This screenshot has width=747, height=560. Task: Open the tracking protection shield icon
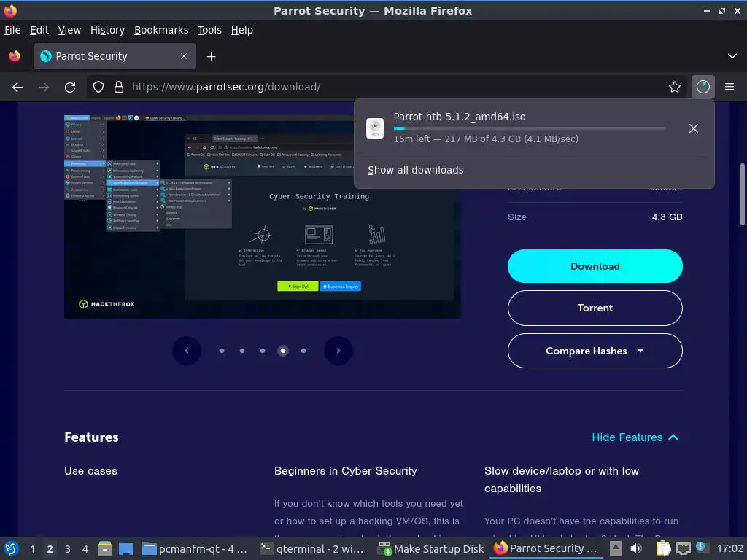click(98, 87)
